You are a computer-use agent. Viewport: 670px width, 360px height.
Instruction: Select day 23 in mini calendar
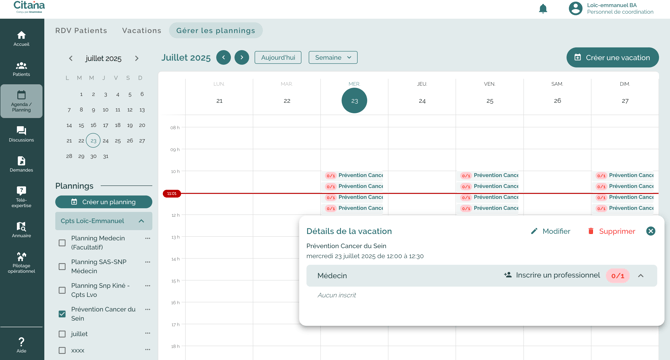point(93,140)
